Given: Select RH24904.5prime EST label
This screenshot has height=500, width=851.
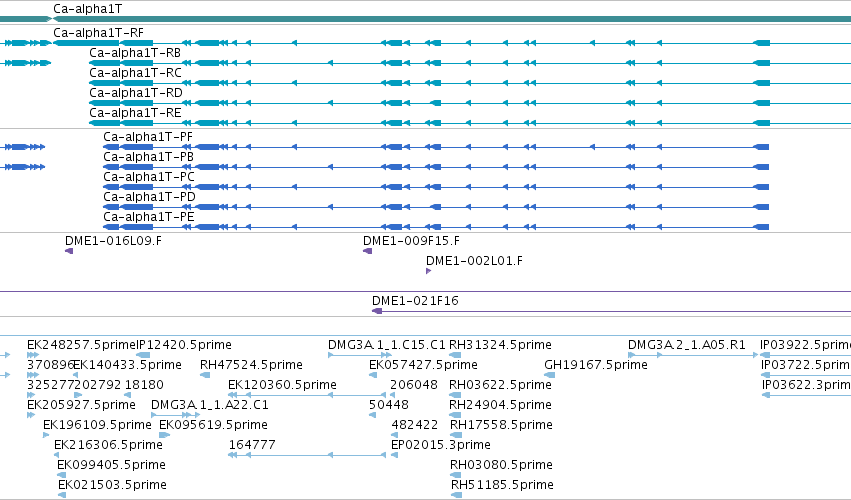Looking at the screenshot, I should 500,406.
